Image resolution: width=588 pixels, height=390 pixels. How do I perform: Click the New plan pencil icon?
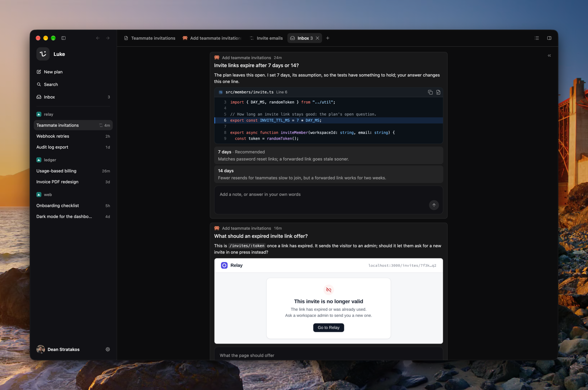click(x=39, y=72)
